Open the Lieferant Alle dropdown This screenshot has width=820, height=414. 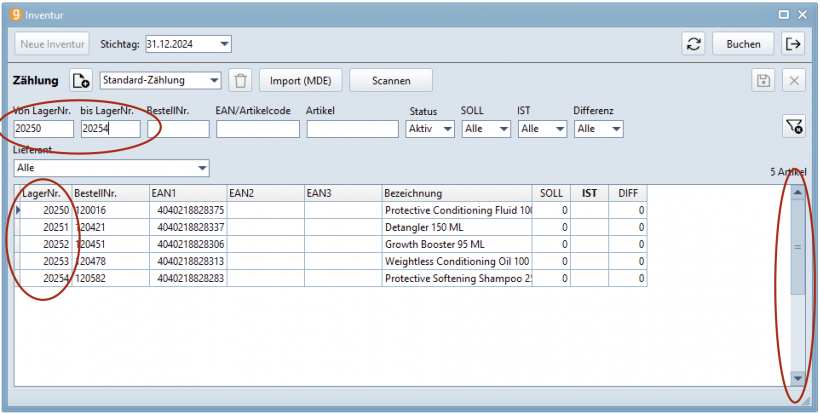(202, 168)
